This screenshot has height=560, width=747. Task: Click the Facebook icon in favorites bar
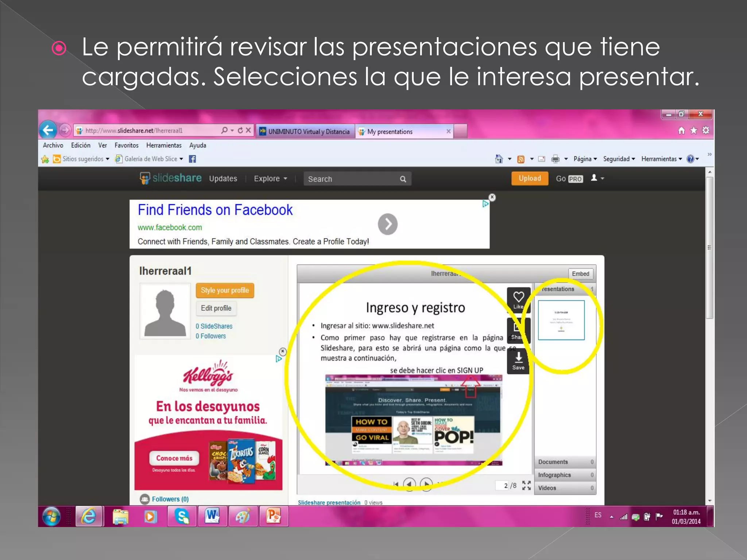[x=192, y=159]
